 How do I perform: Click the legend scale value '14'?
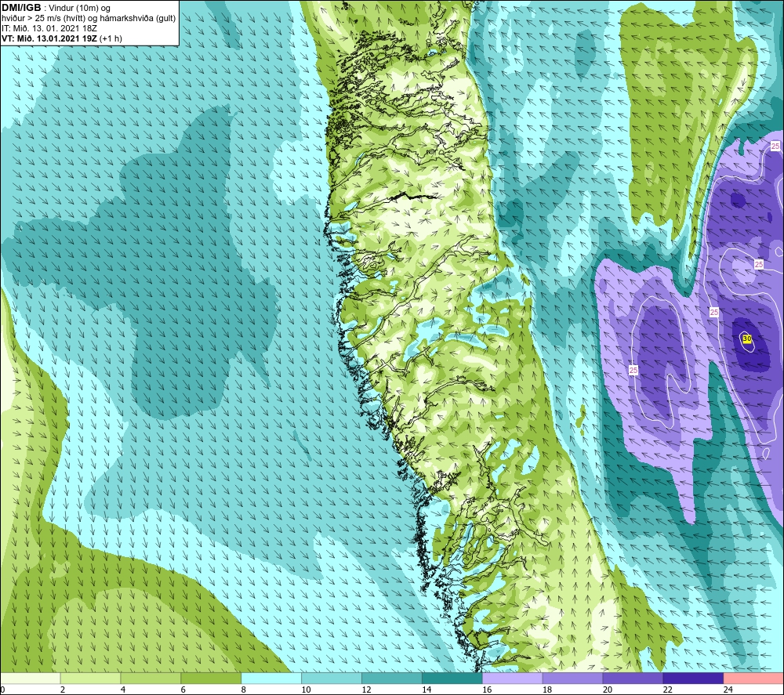[426, 690]
